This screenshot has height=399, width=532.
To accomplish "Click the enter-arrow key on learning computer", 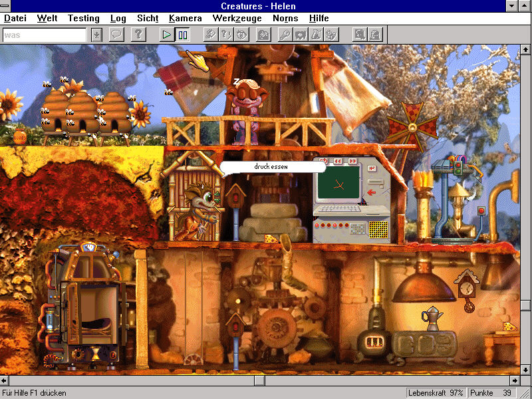I will click(x=372, y=168).
